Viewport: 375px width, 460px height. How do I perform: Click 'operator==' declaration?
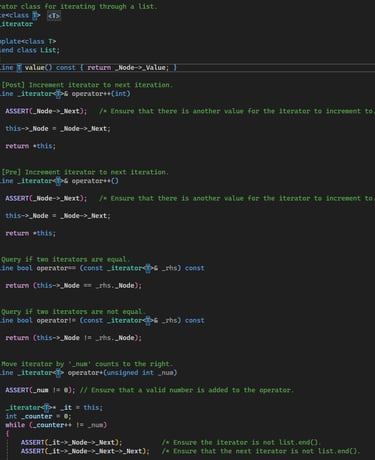point(56,268)
